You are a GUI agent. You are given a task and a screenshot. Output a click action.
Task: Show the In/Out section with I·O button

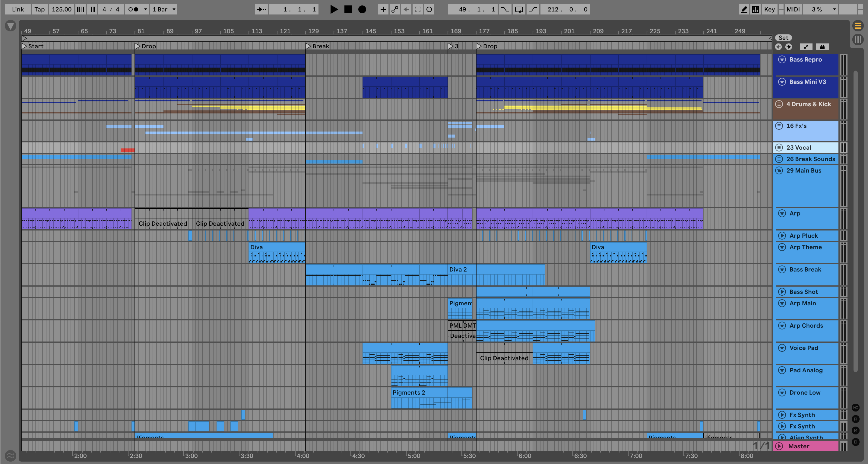click(x=856, y=408)
